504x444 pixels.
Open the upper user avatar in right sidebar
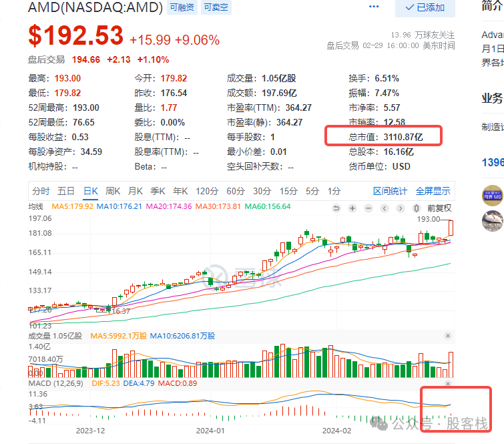click(x=493, y=195)
